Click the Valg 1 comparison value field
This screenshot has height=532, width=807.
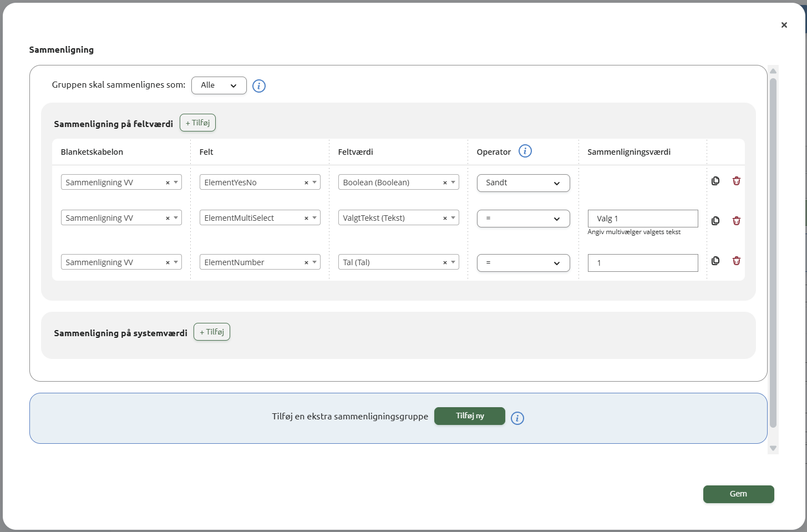tap(643, 219)
